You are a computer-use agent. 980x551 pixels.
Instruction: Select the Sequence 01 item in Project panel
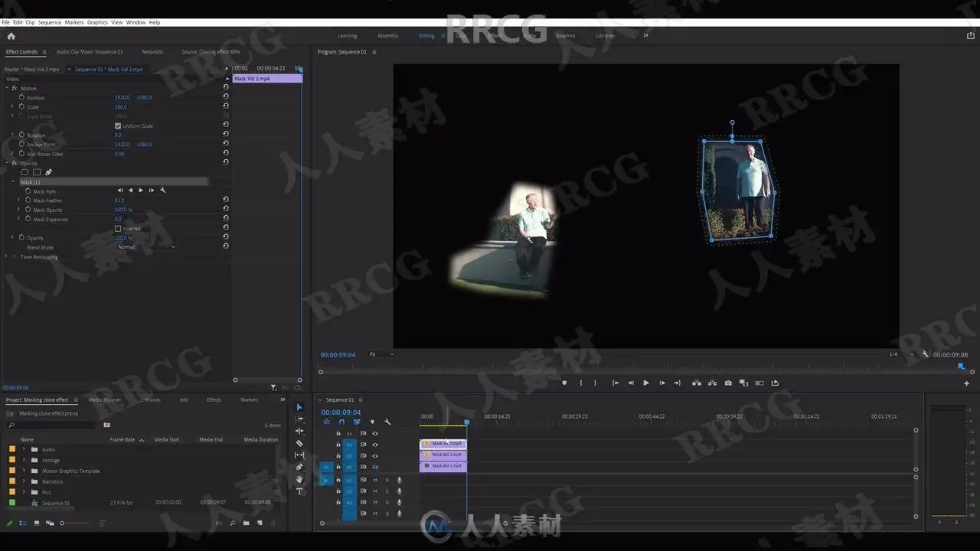56,503
